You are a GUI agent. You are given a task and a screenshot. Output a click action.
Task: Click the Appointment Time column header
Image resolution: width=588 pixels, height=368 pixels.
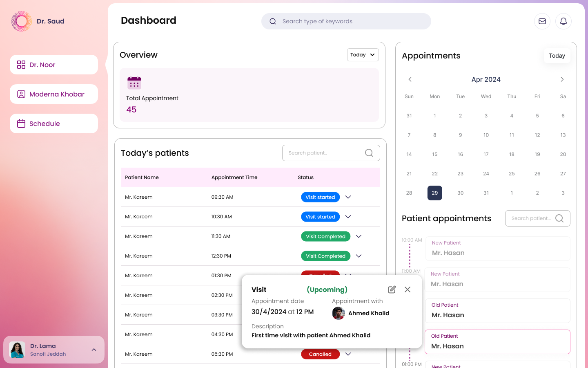click(234, 177)
